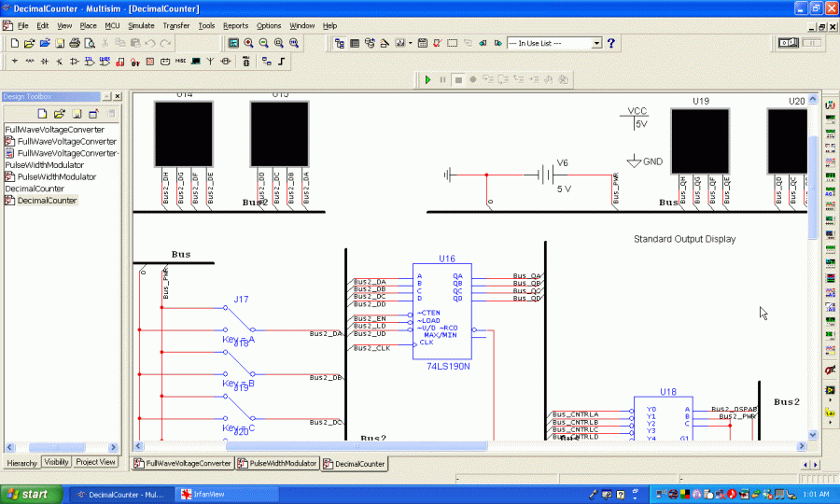The width and height of the screenshot is (840, 504).
Task: Toggle the Spreadsheet view icon
Action: (x=354, y=43)
